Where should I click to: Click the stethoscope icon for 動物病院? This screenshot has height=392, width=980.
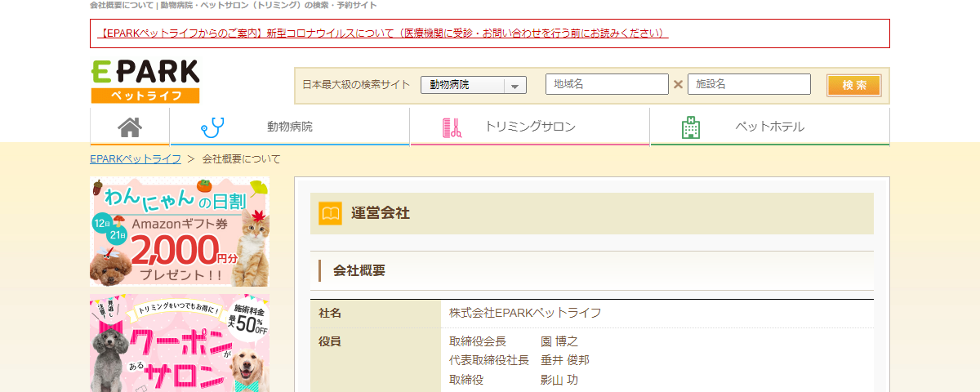pos(212,127)
